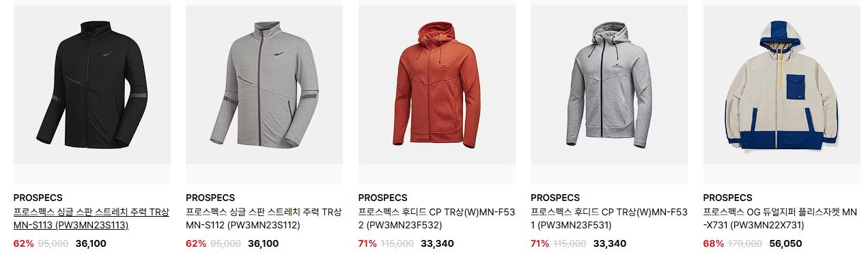The image size is (868, 268).
Task: Select PROSPECS brand above the orange hoodie title
Action: (382, 198)
